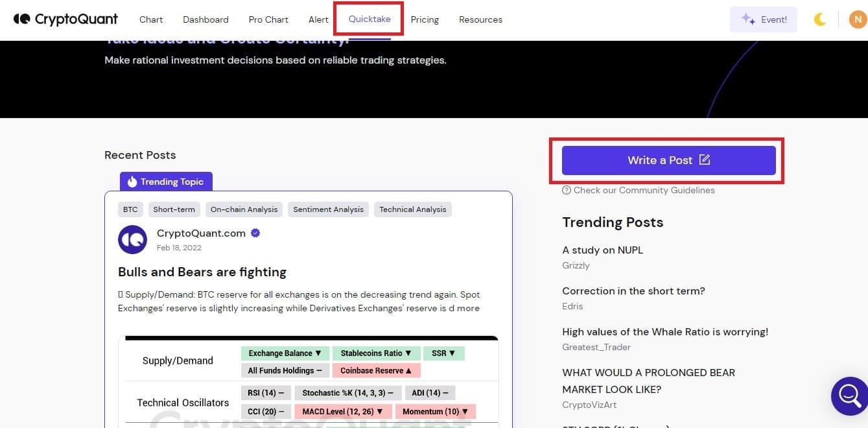Open the Pricing page
Image resolution: width=868 pixels, height=428 pixels.
[425, 19]
